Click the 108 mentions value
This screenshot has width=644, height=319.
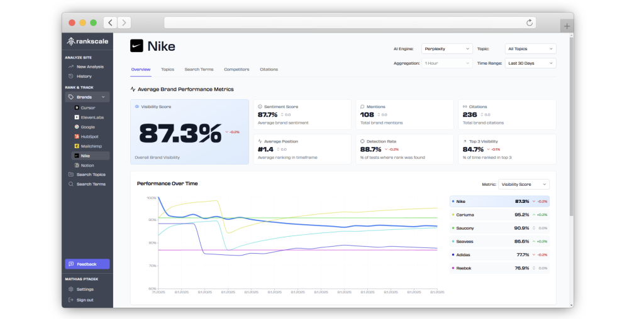(x=367, y=115)
